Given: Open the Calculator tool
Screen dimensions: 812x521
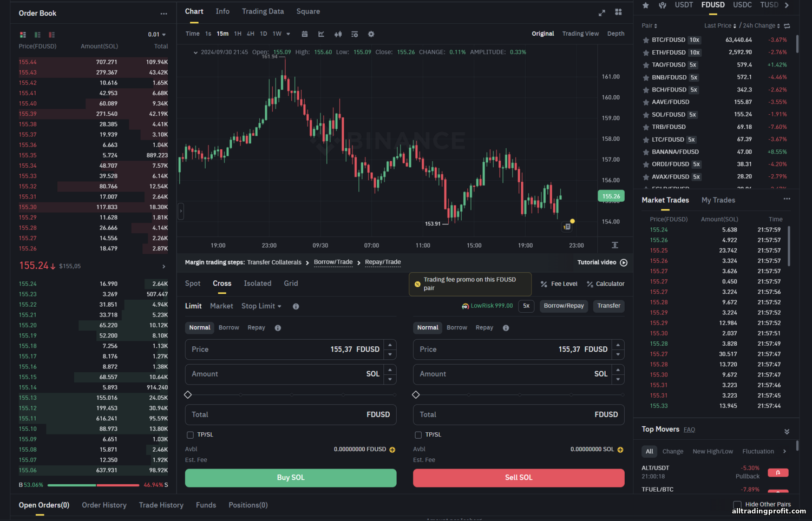Looking at the screenshot, I should (x=605, y=284).
